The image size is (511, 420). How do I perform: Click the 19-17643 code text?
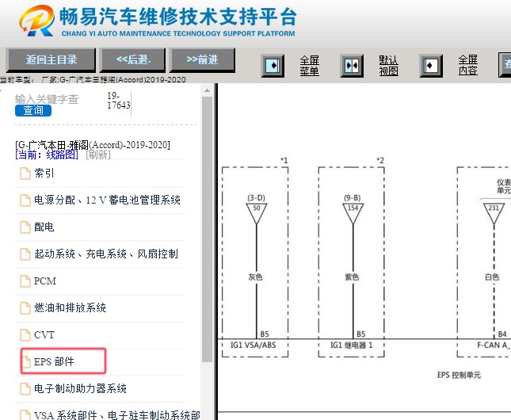pos(119,101)
